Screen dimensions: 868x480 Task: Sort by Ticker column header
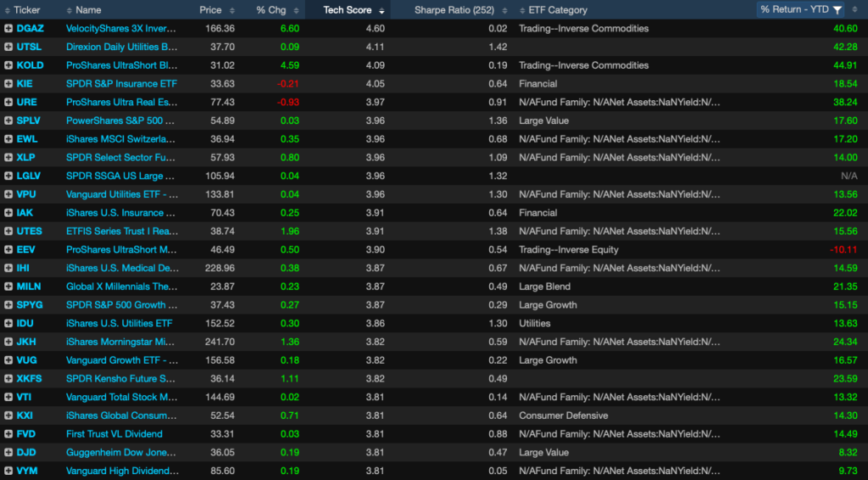26,10
